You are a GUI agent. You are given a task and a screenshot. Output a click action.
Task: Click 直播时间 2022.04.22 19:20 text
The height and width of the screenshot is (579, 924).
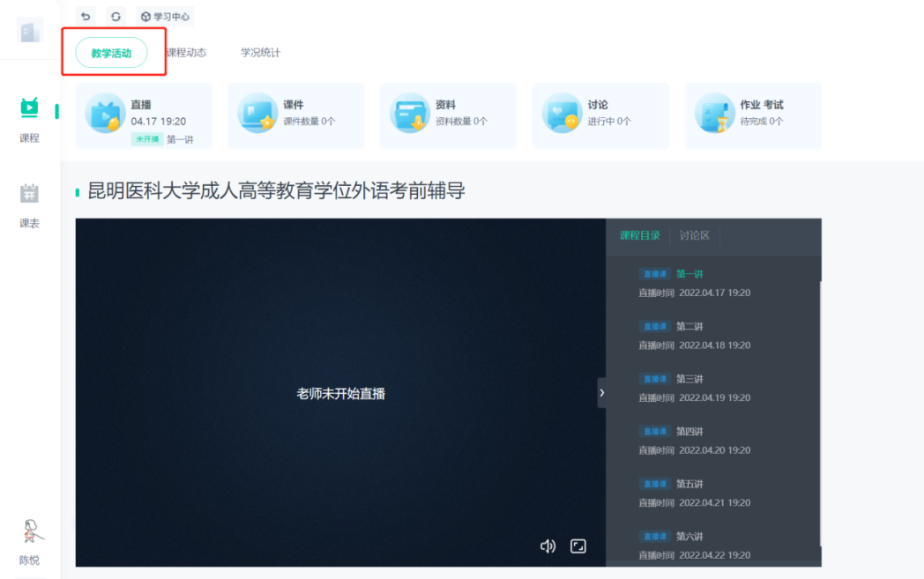tap(695, 555)
